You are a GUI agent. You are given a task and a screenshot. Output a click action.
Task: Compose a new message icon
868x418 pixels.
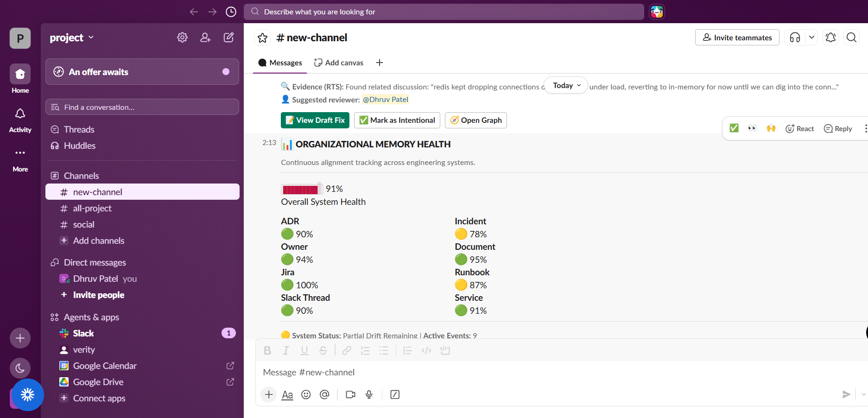(228, 38)
